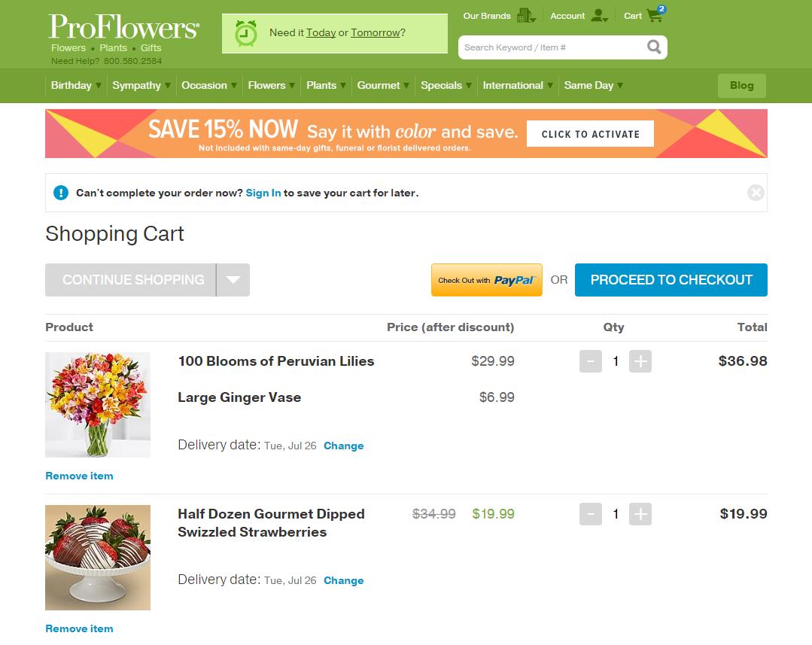Dismiss the sign-in notice with the X
Viewport: 812px width, 645px height.
(x=756, y=192)
